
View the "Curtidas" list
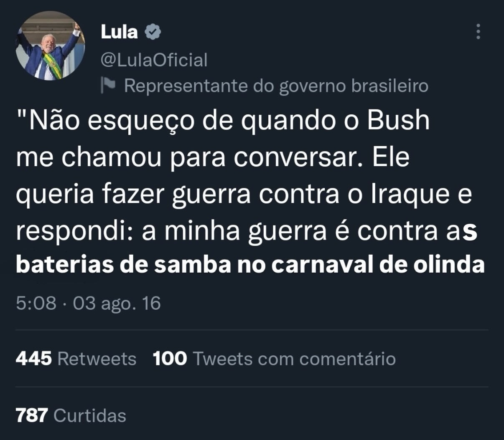point(90,415)
